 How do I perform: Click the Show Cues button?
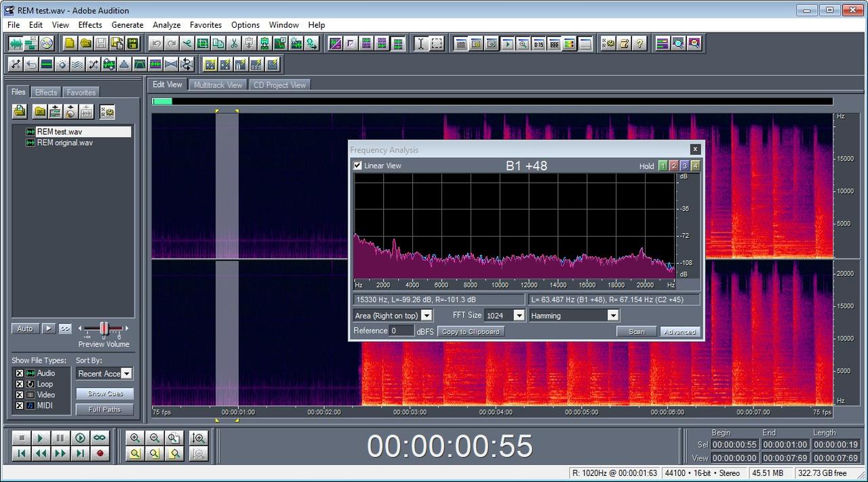pos(105,393)
